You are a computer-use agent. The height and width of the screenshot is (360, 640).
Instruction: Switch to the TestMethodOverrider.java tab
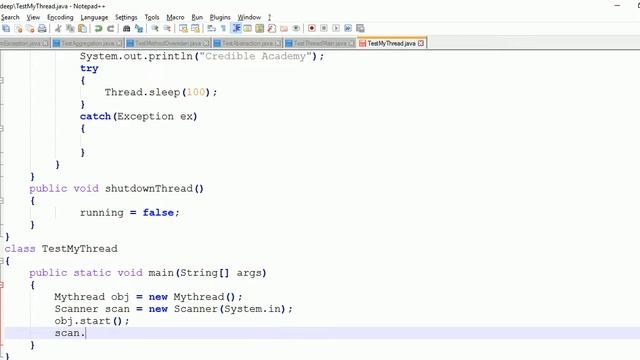point(168,43)
